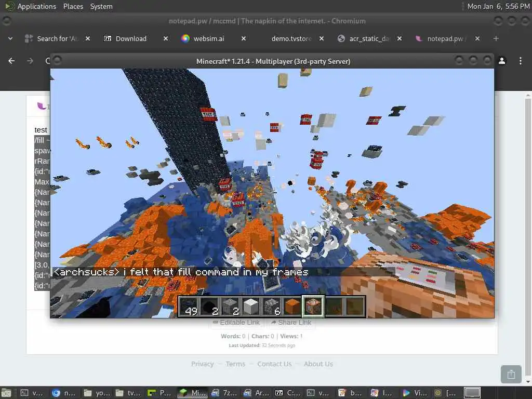
Task: Select the white block hotbar slot
Action: point(251,307)
